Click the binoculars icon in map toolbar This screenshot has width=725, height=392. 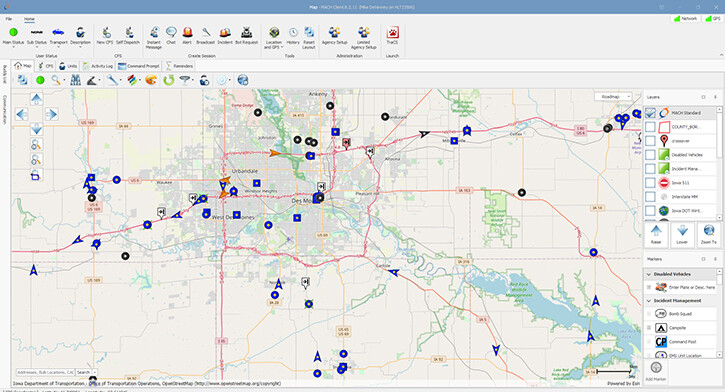pos(75,80)
